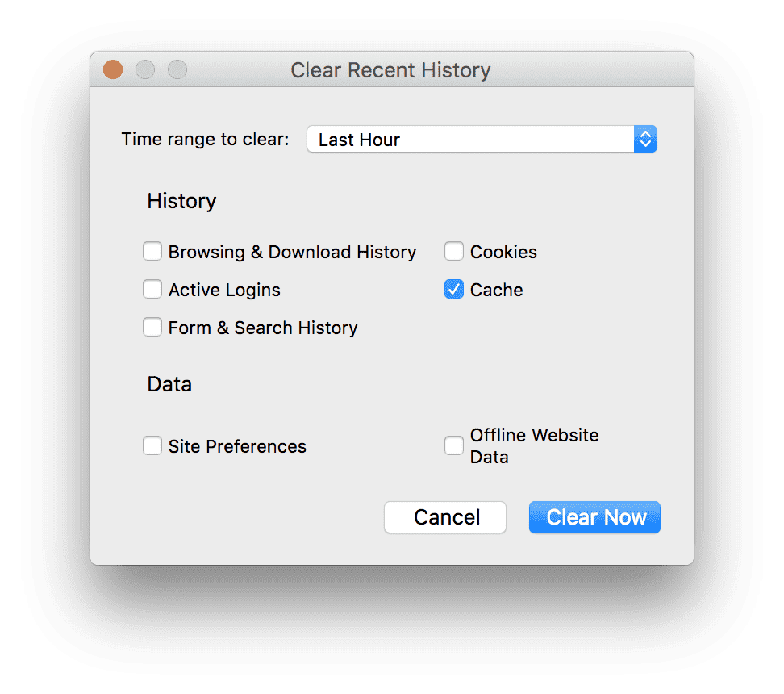Screen dimensions: 784x694
Task: Click the Clear Recent History title bar
Action: 390,70
